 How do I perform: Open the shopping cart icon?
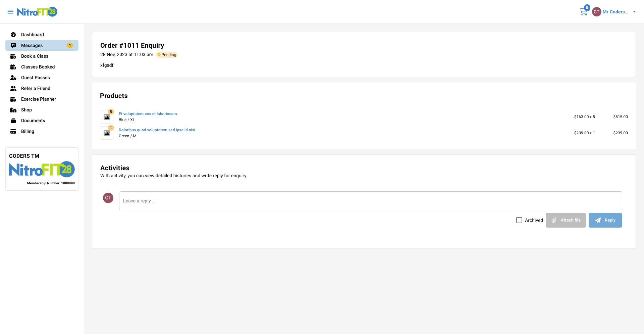coord(583,12)
